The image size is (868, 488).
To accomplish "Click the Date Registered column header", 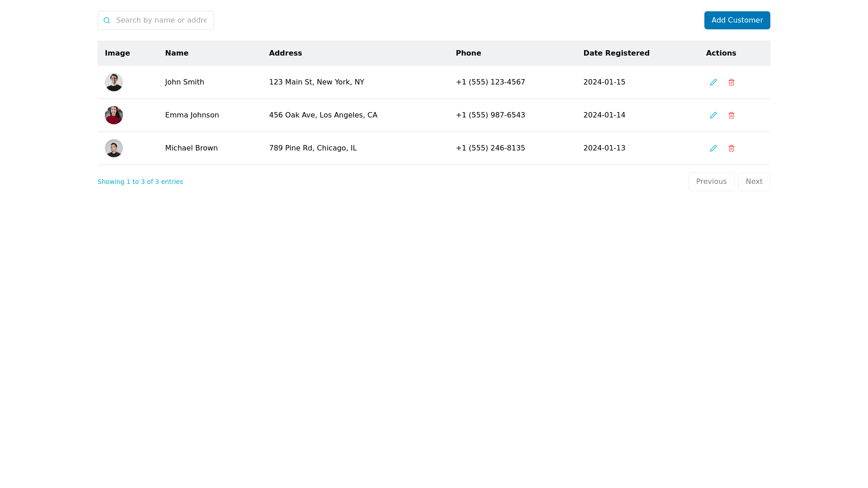I will 616,53.
